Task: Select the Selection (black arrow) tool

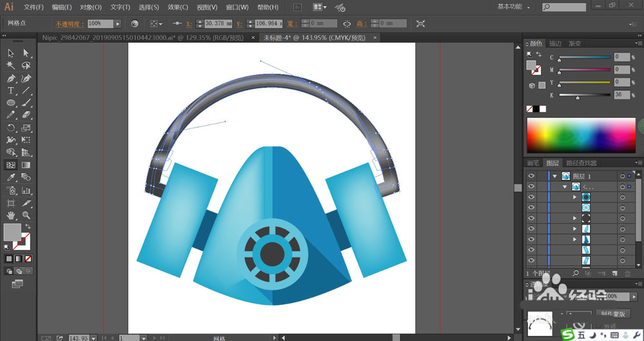Action: point(11,53)
